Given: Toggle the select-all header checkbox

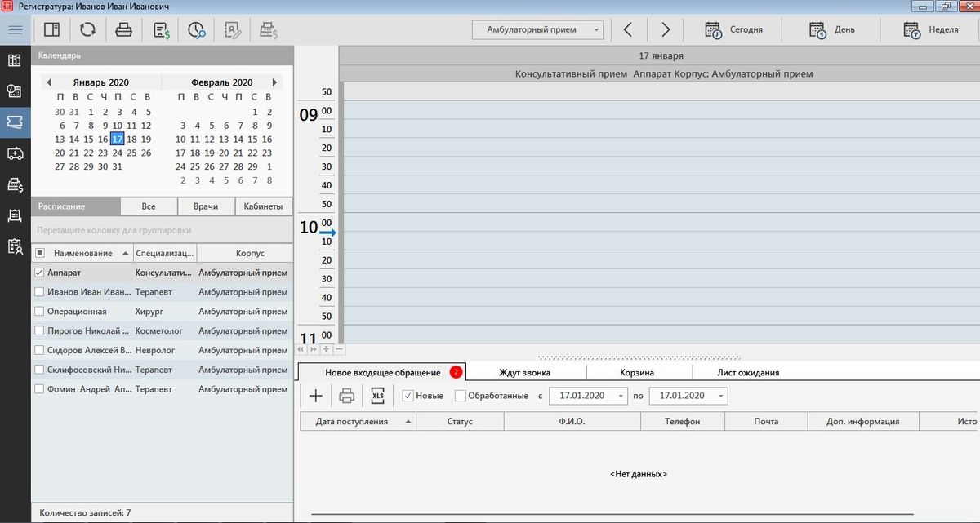Looking at the screenshot, I should [40, 253].
